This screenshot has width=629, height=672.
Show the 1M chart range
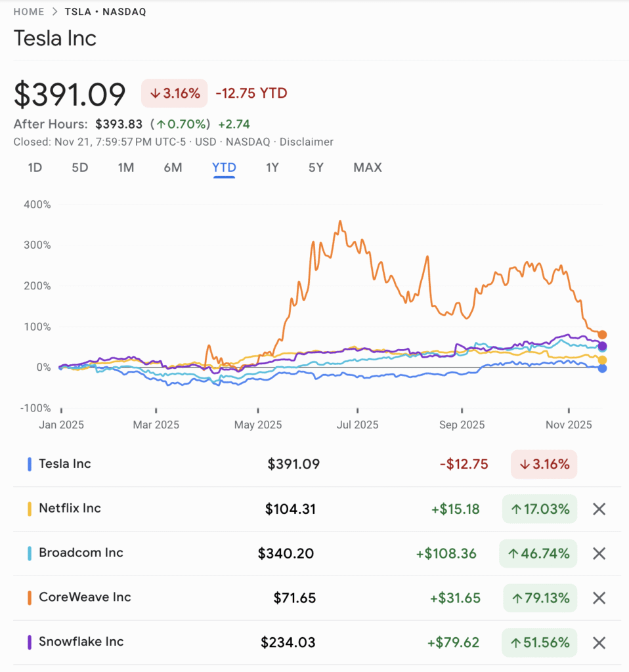[x=125, y=167]
